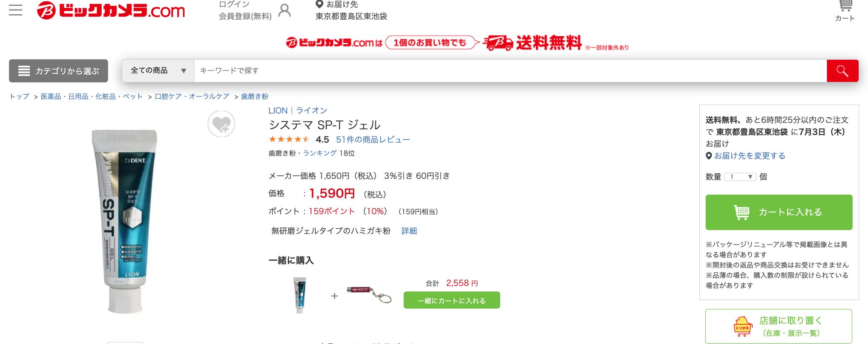Viewport: 868px width, 344px height.
Task: Select 口腔ケア・オーラルケア breadcrumb
Action: click(192, 96)
